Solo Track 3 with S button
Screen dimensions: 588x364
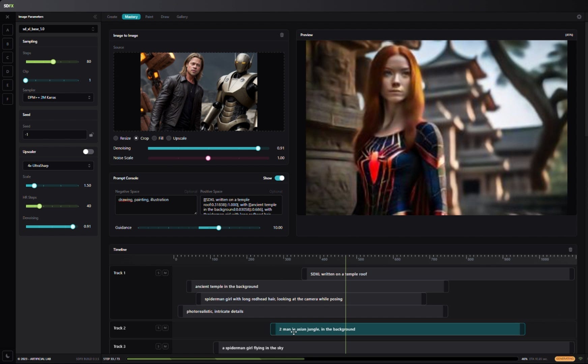pos(158,346)
